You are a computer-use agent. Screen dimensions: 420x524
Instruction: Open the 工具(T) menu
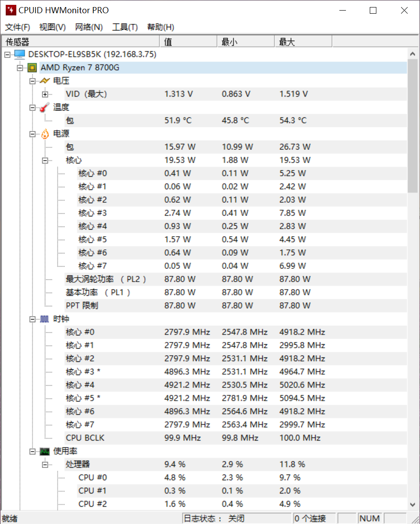click(125, 27)
